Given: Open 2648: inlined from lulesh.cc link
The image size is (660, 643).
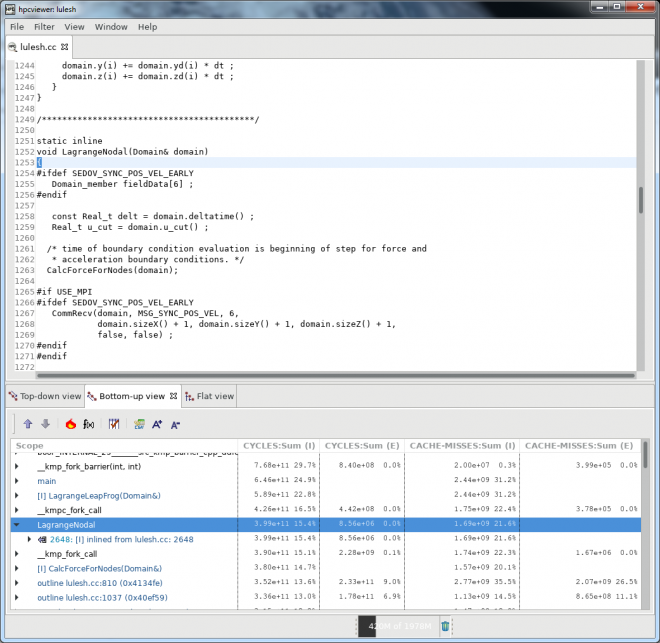Looking at the screenshot, I should pyautogui.click(x=122, y=539).
